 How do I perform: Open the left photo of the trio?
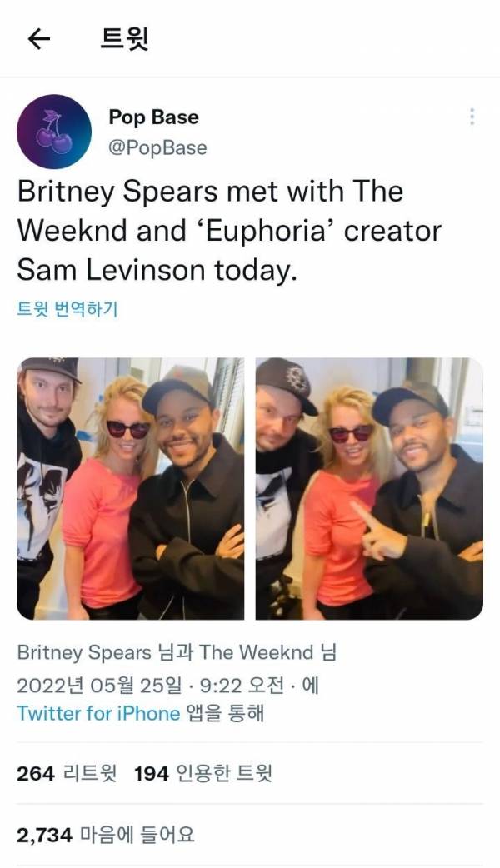(131, 489)
